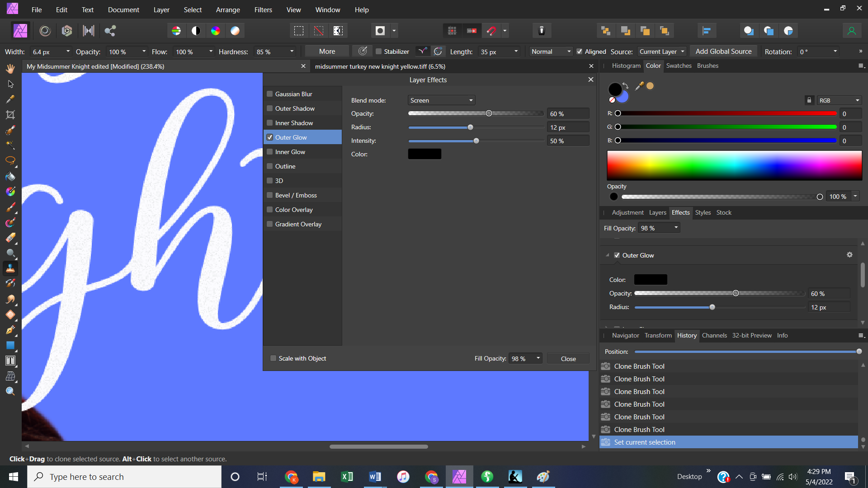Collapse the Outer Glow section triangle
Screen dimensions: 868x488
(x=608, y=255)
